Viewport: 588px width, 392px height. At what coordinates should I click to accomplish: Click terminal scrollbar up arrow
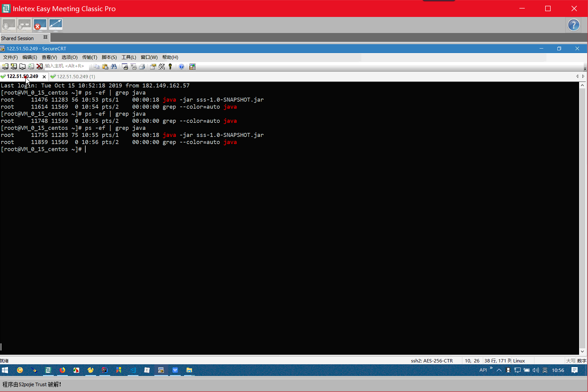(583, 85)
